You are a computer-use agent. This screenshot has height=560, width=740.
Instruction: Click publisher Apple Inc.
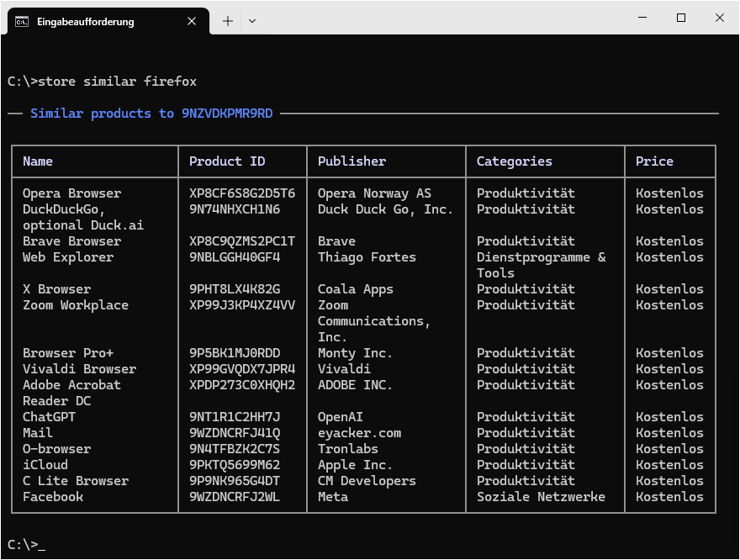pos(355,466)
